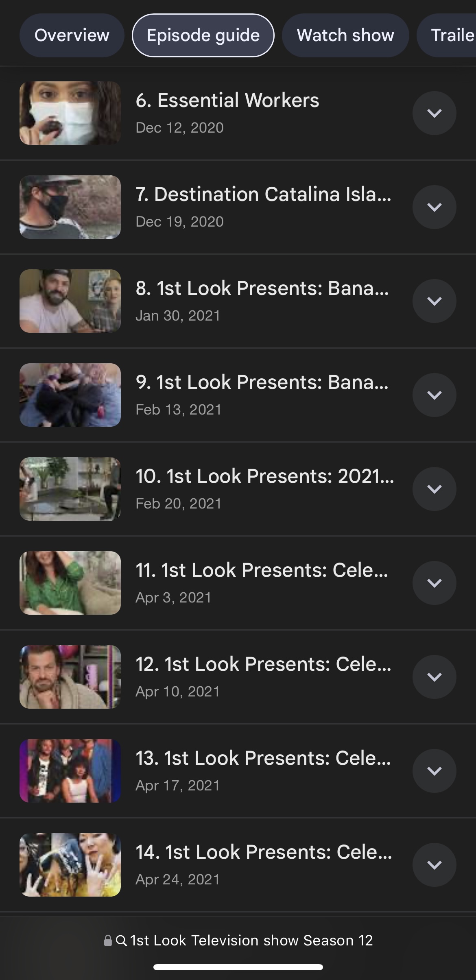Open episode 13 thumbnail image

tap(70, 771)
